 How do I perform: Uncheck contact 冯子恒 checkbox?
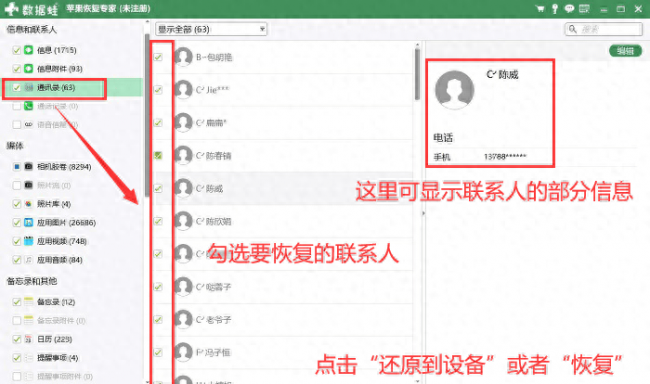coord(158,352)
